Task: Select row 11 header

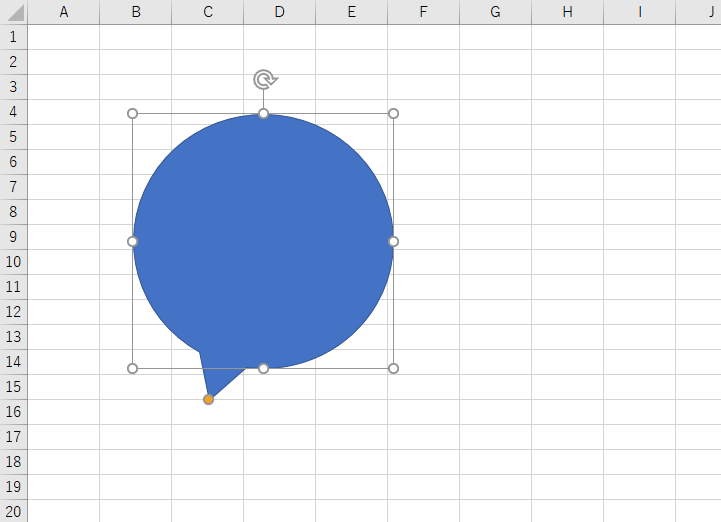Action: click(x=13, y=287)
